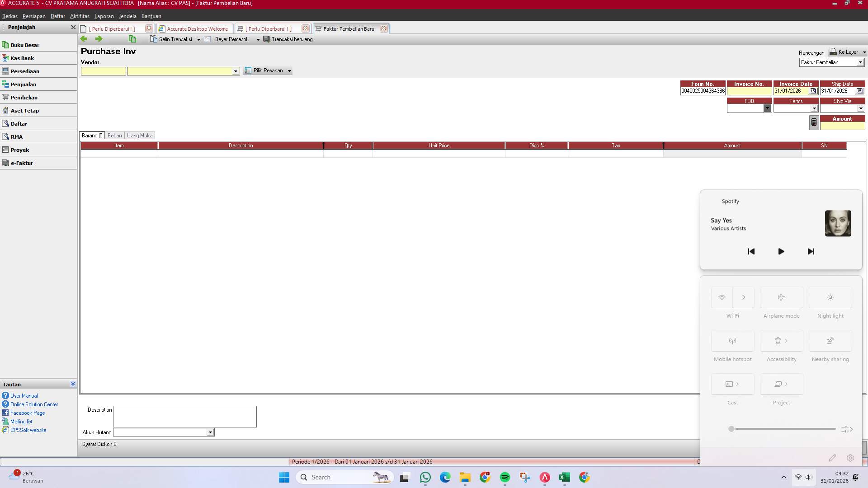The image size is (868, 488).
Task: Click the Bayar Pemasok button
Action: tap(232, 39)
